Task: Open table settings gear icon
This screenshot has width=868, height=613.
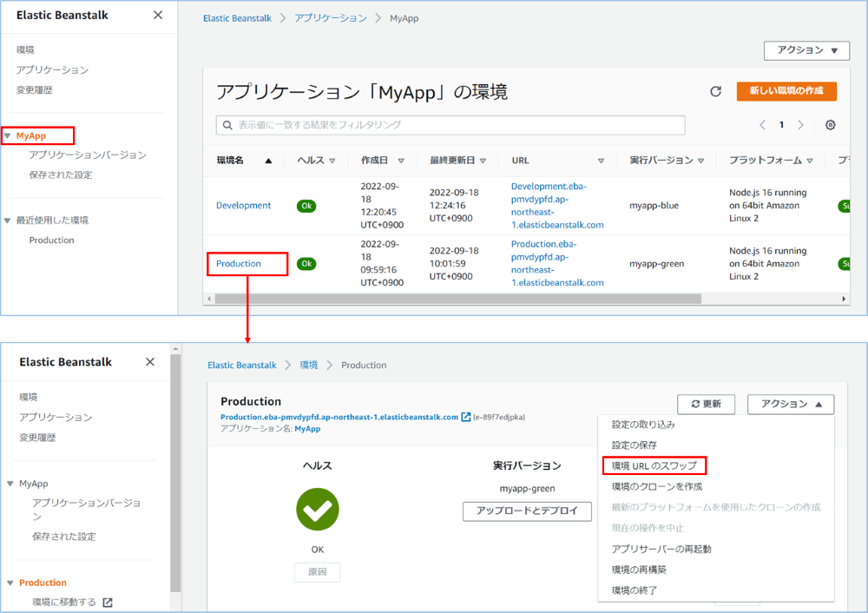Action: click(x=830, y=125)
